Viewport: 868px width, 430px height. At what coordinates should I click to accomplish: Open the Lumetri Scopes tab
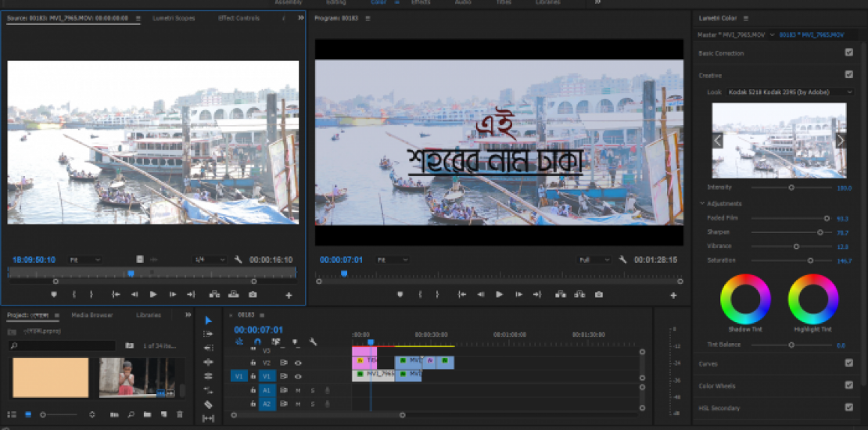pos(174,18)
